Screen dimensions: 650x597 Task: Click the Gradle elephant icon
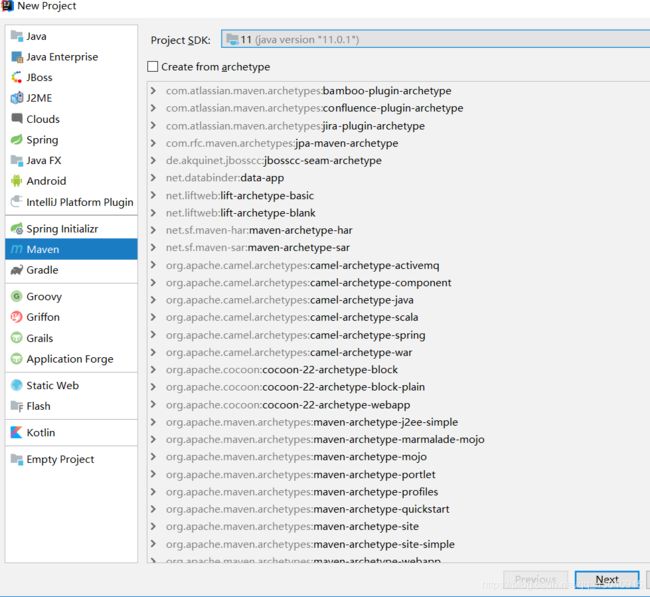[17, 270]
